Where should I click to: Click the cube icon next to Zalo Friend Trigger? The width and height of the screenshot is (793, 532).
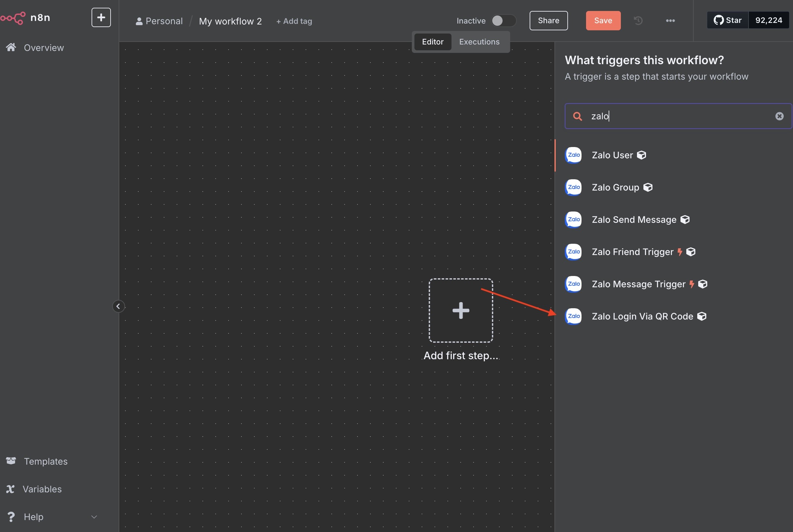[691, 252]
